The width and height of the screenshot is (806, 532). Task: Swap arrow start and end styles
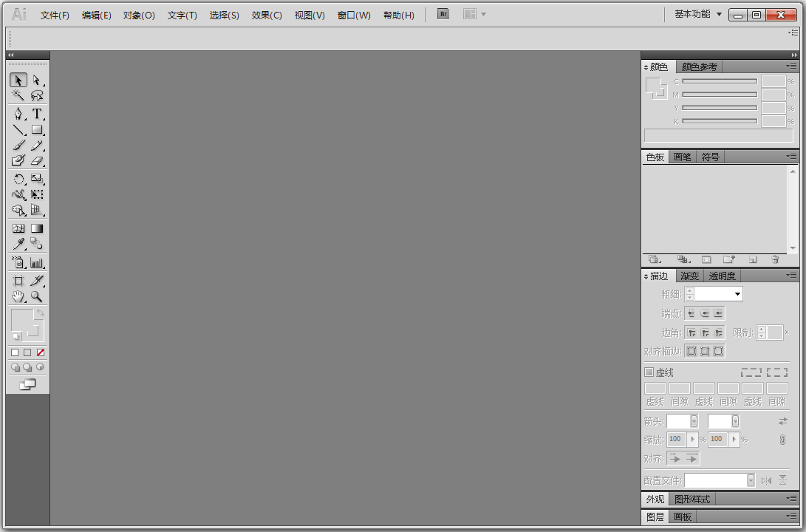782,420
